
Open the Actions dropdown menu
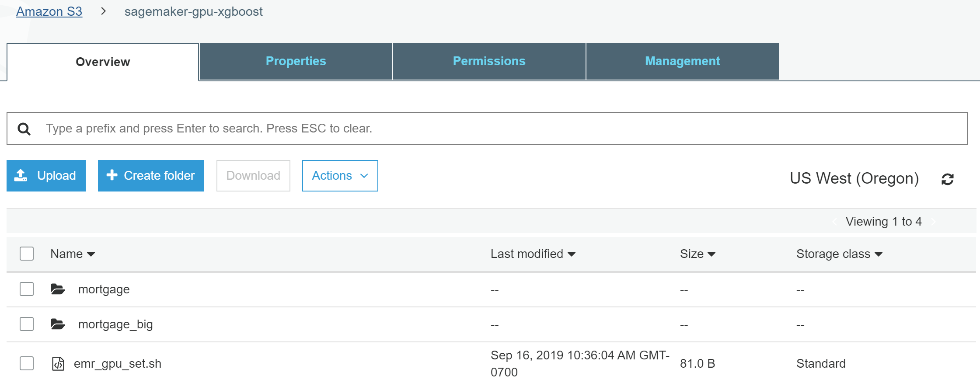[x=340, y=176]
